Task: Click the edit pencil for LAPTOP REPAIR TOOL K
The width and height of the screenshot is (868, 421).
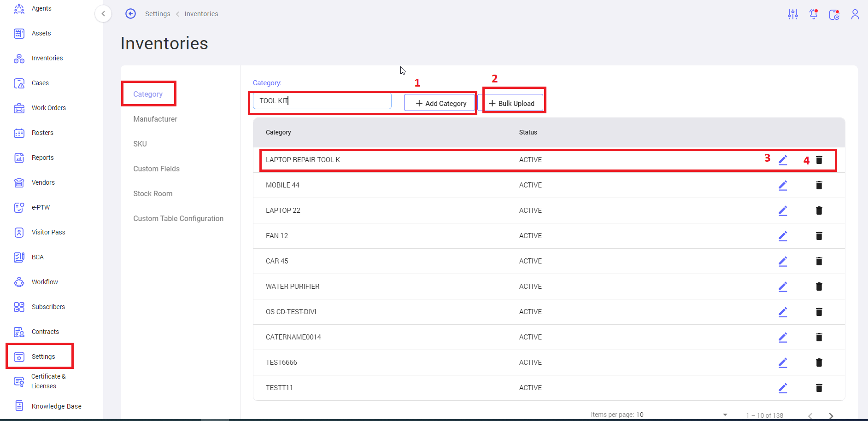Action: 783,160
